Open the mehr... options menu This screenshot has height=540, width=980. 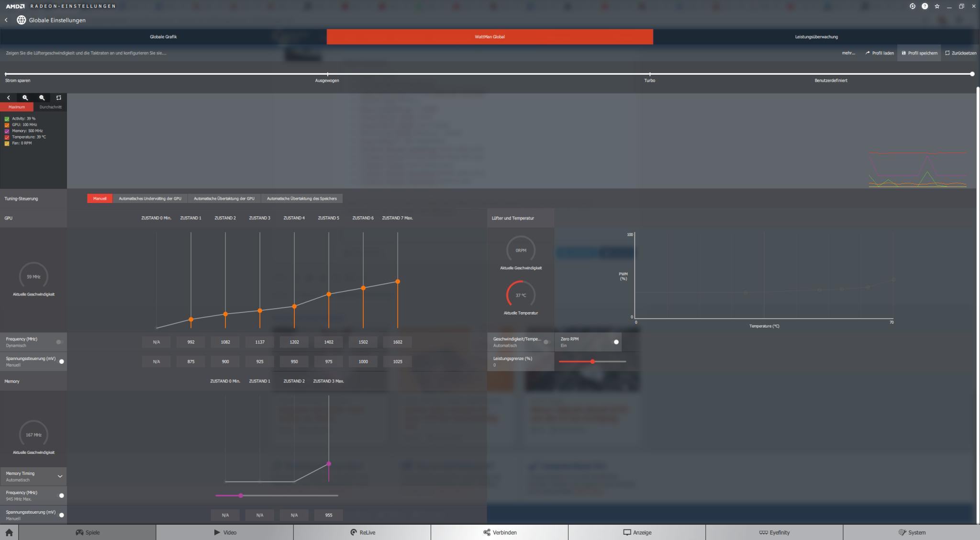848,53
